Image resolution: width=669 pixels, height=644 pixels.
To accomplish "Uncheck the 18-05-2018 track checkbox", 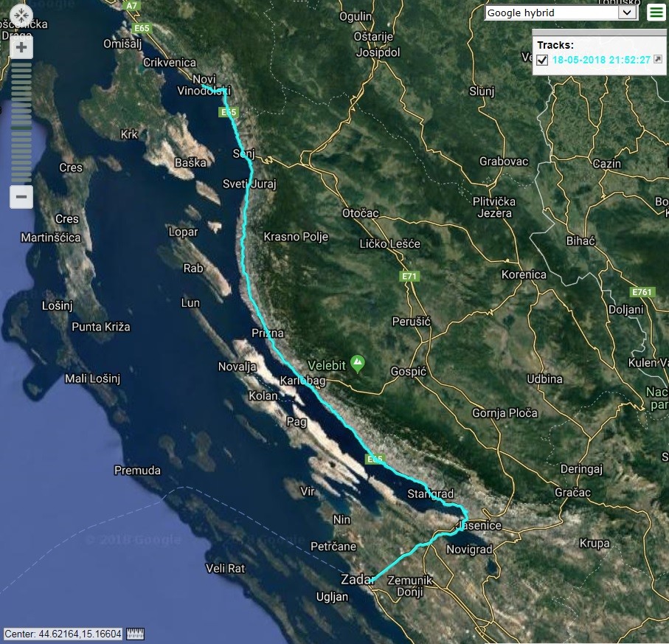I will (542, 60).
